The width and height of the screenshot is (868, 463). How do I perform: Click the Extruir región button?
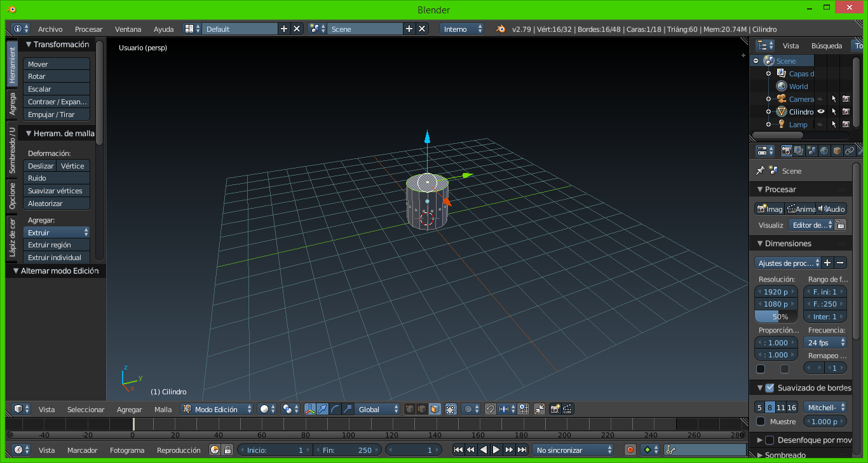point(57,245)
